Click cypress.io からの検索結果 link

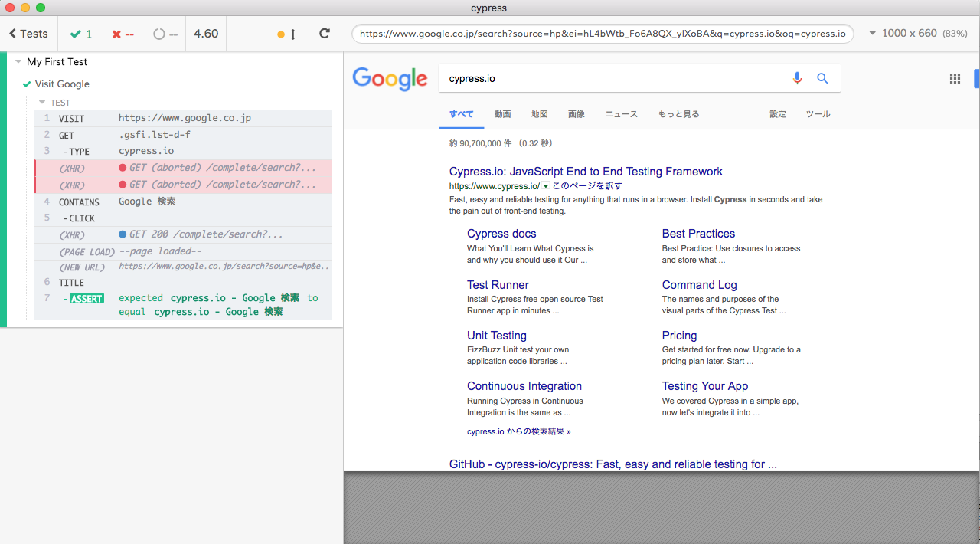click(x=519, y=431)
